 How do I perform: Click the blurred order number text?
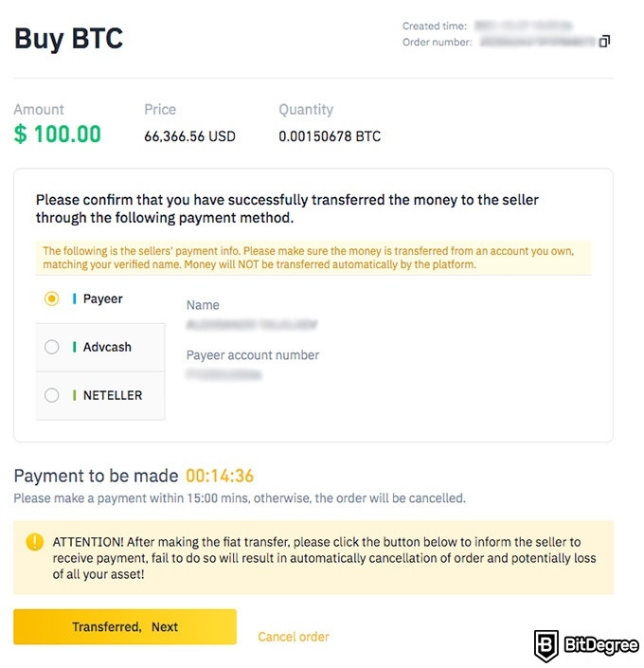coord(537,42)
